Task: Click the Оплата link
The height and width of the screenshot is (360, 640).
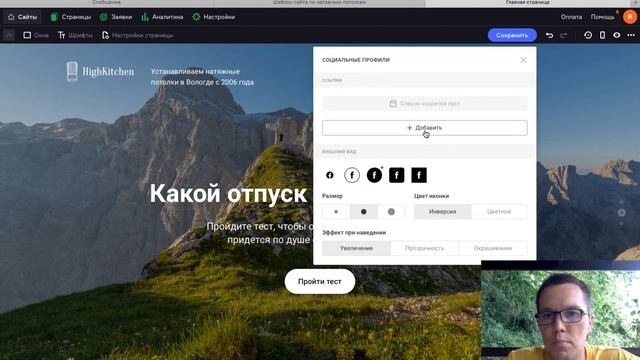Action: (571, 17)
